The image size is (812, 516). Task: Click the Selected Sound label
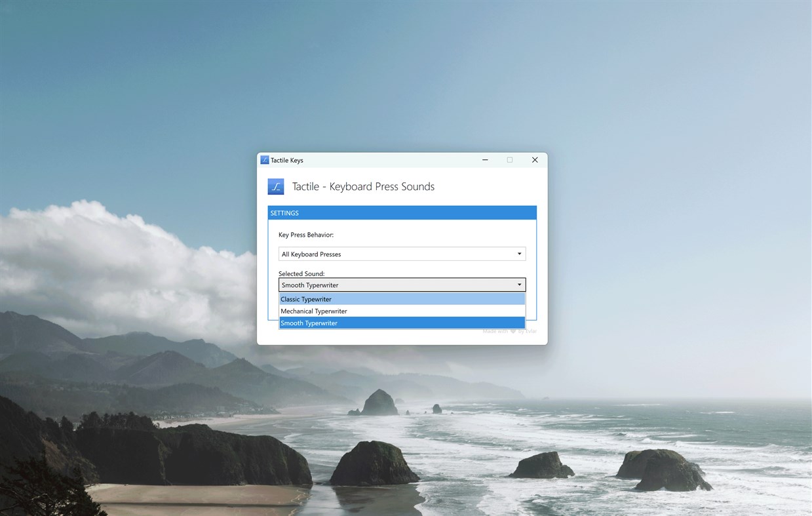click(301, 273)
